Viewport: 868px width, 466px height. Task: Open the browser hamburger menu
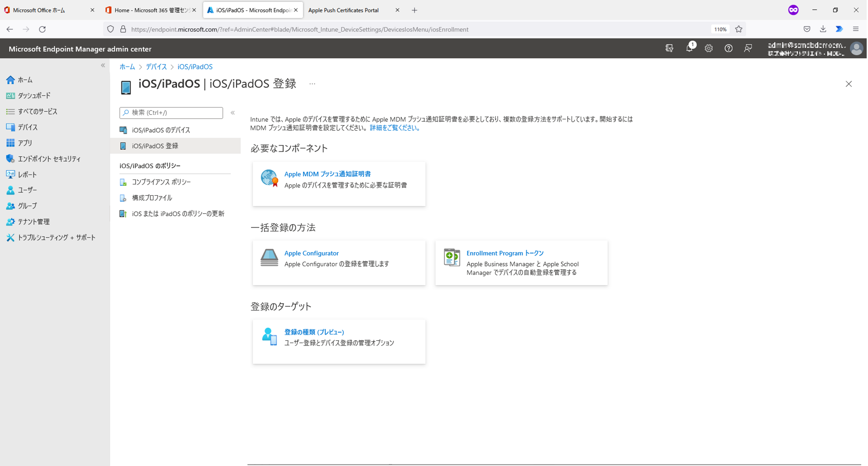856,29
